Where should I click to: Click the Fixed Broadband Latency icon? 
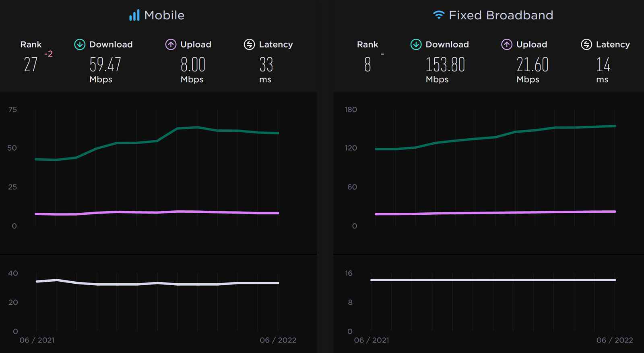(x=586, y=44)
